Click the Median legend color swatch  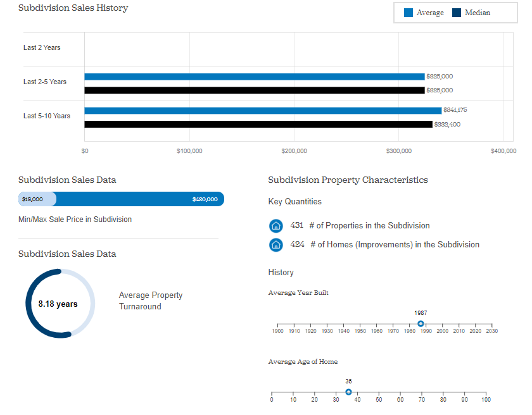pos(457,13)
